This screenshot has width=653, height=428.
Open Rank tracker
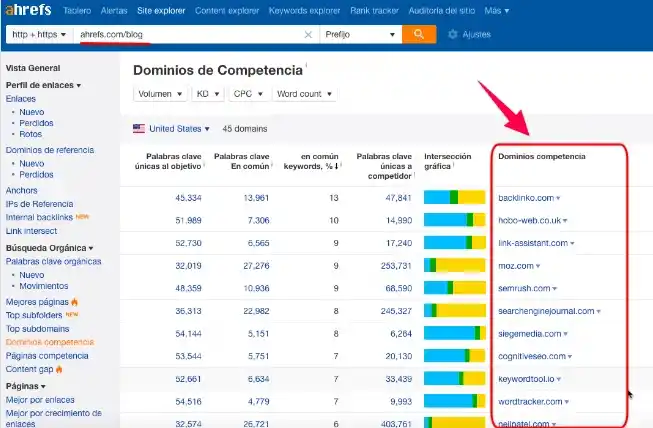pos(374,11)
